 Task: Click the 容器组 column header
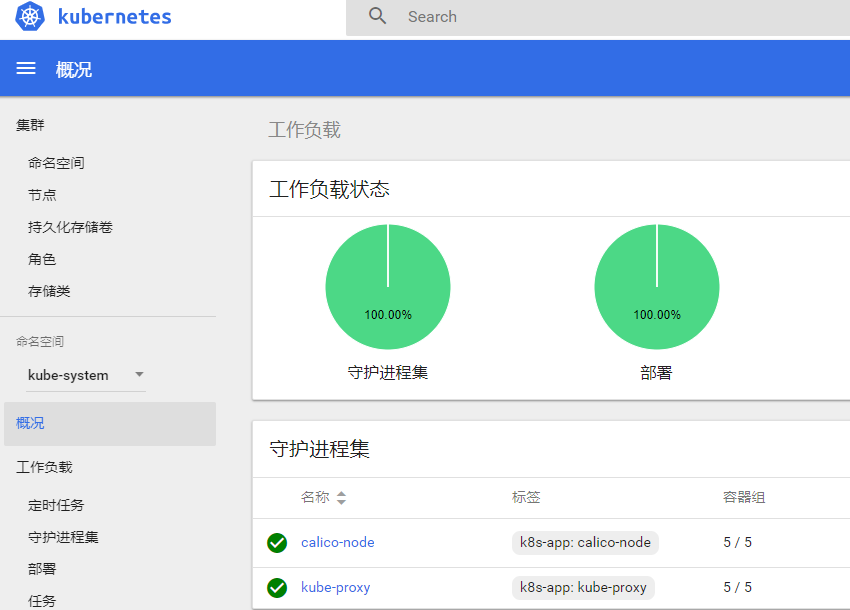(x=744, y=497)
